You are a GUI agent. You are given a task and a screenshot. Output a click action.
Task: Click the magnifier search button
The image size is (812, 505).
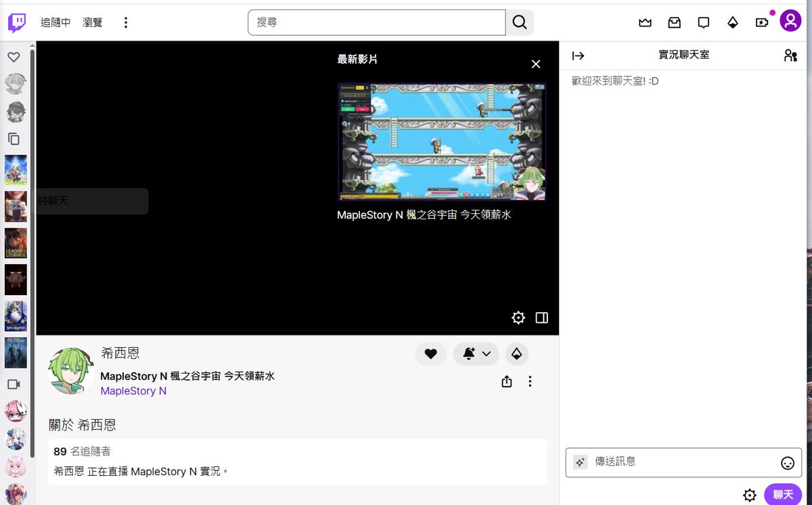pyautogui.click(x=520, y=22)
